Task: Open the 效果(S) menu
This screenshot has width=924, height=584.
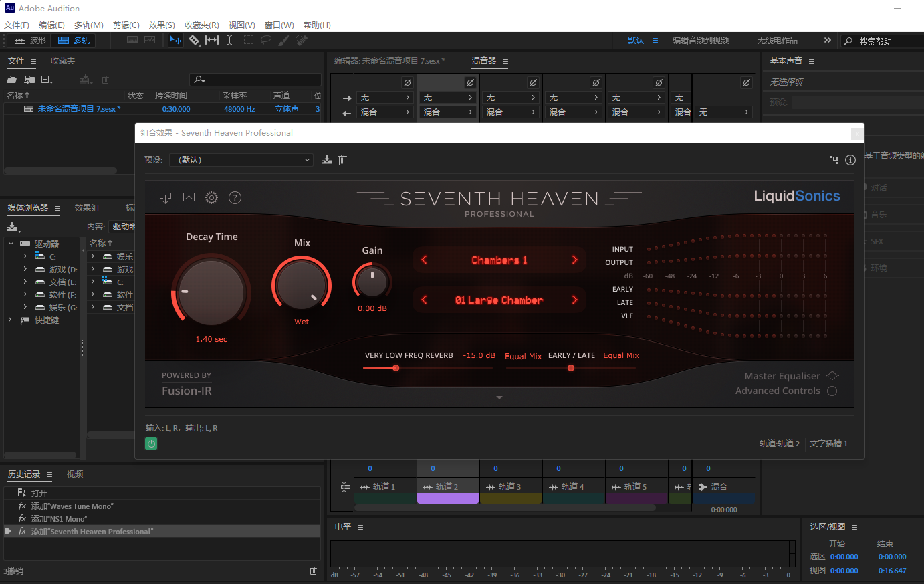Action: [x=160, y=25]
